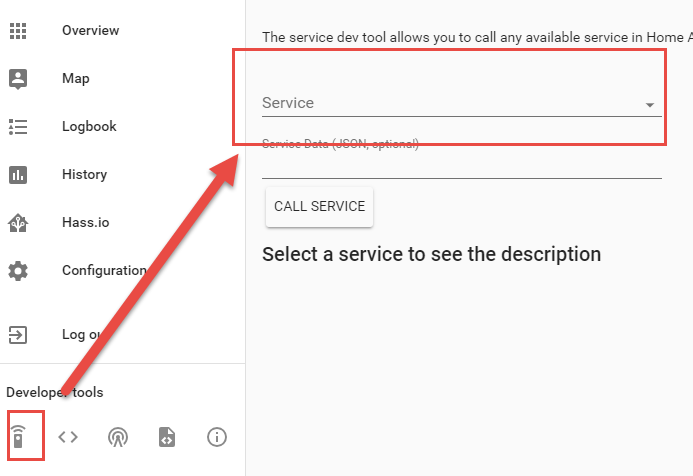This screenshot has height=476, width=693.
Task: Click the Log out arrow icon
Action: [18, 335]
